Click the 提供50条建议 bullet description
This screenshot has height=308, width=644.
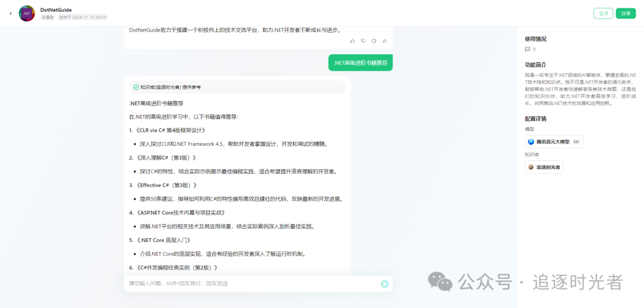tap(241, 200)
